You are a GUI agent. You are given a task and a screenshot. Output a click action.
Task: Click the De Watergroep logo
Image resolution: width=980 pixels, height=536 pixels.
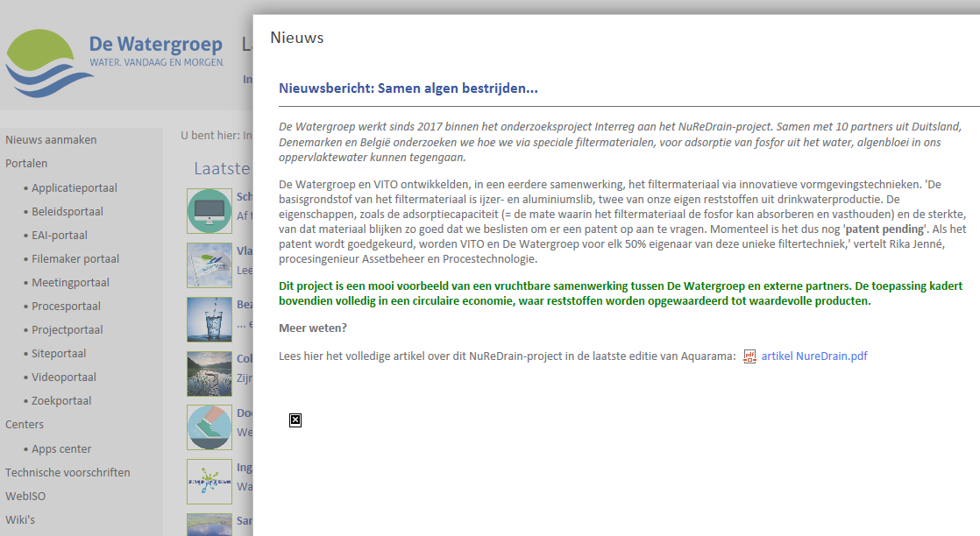pos(115,62)
